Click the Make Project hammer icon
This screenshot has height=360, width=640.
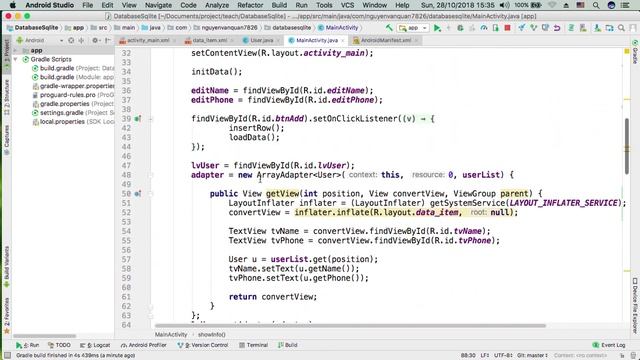click(x=389, y=28)
